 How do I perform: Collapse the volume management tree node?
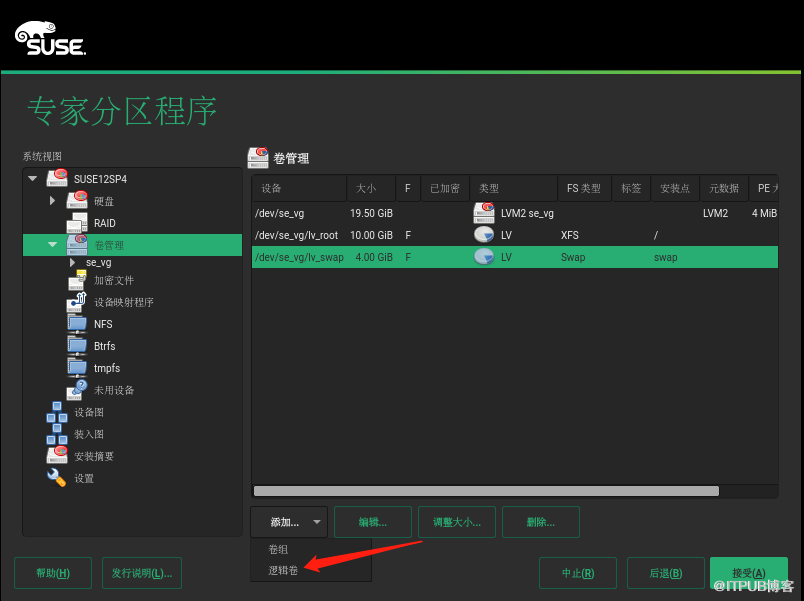coord(52,245)
